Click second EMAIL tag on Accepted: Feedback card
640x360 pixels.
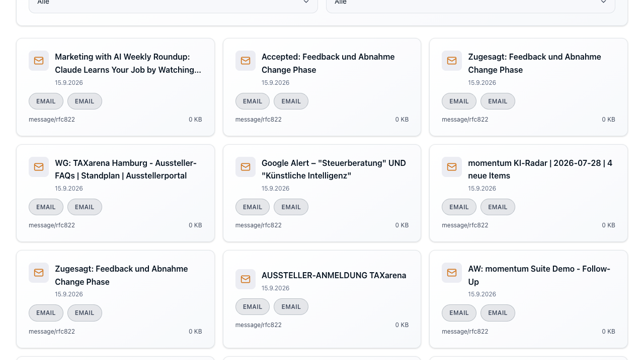tap(291, 101)
